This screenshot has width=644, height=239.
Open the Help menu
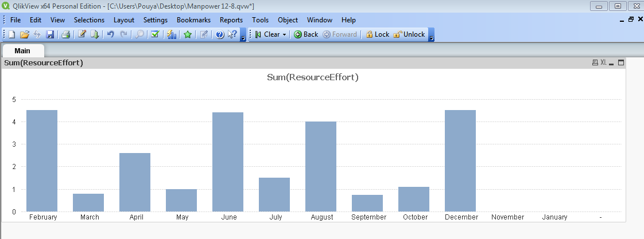(x=348, y=20)
